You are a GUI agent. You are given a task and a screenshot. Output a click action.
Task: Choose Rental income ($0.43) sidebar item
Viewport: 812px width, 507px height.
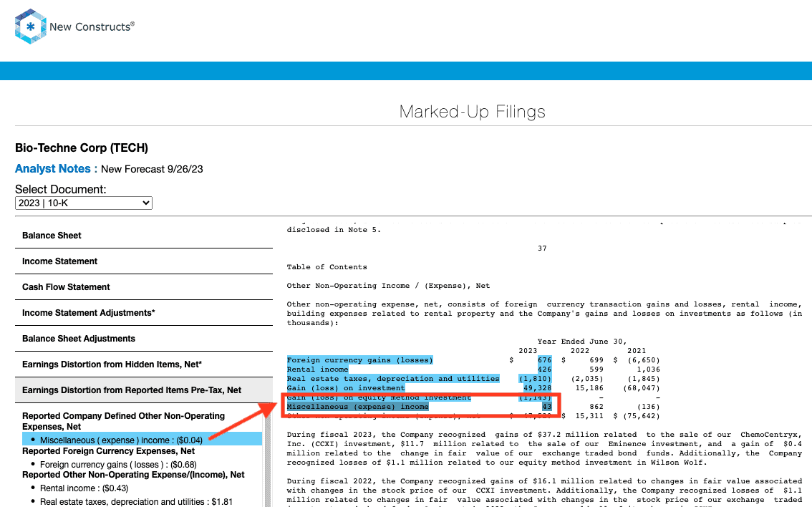[x=84, y=488]
